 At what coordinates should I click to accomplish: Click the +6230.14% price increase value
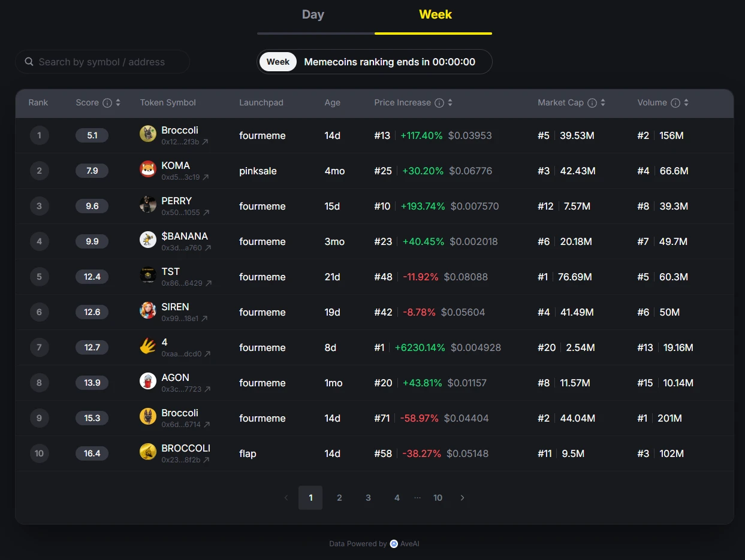(x=420, y=347)
